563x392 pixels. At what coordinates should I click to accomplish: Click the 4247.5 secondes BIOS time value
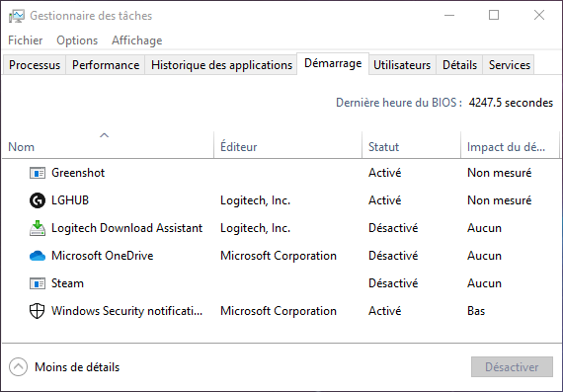pyautogui.click(x=511, y=103)
